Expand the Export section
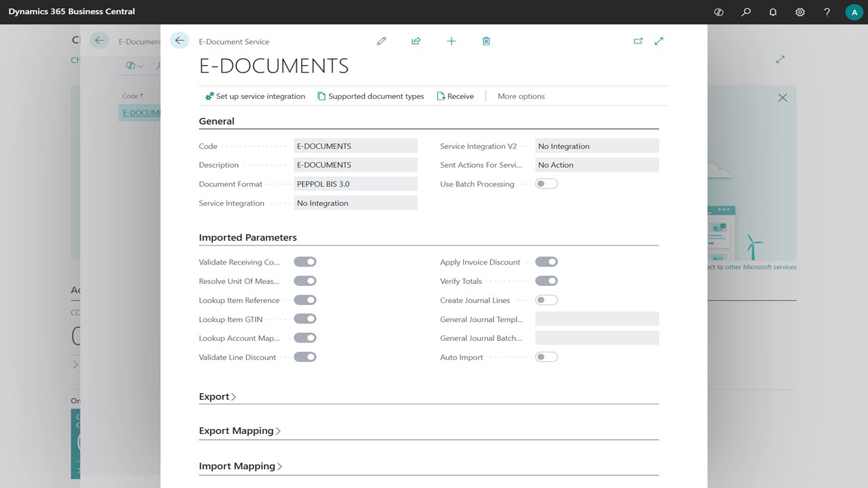Screen dimensions: 868x488 click(x=218, y=396)
